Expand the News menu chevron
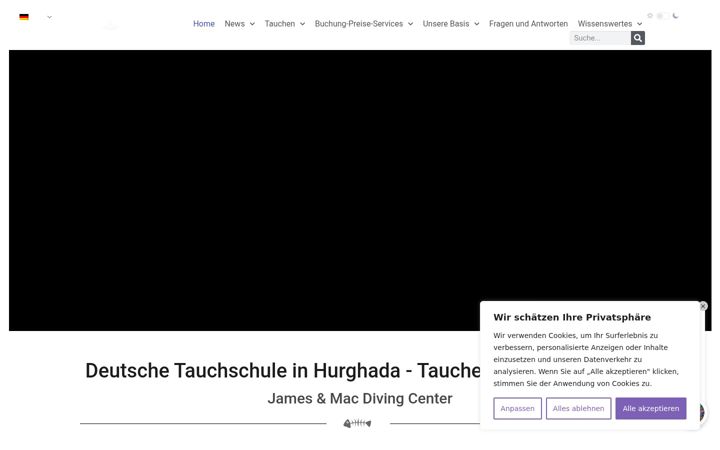The image size is (720, 450). [252, 24]
